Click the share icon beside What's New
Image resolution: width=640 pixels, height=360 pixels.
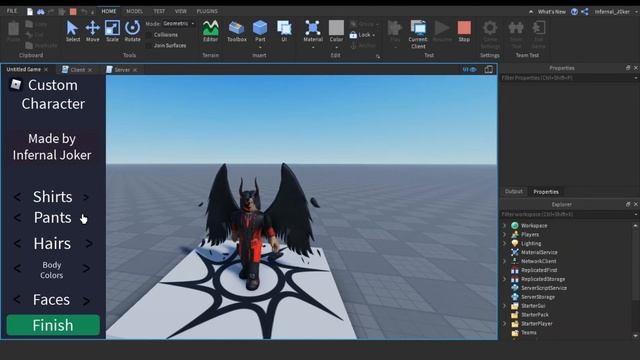[585, 11]
